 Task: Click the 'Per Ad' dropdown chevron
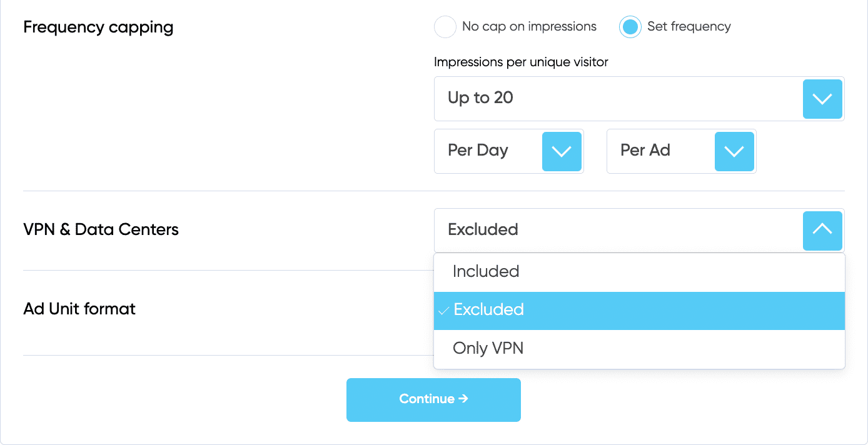(x=734, y=151)
